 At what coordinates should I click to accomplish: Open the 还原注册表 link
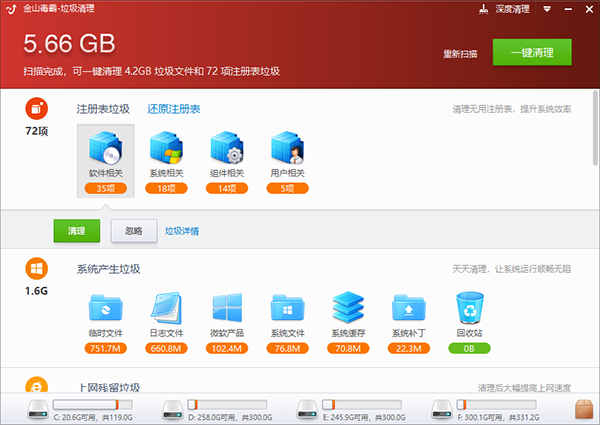pos(174,109)
